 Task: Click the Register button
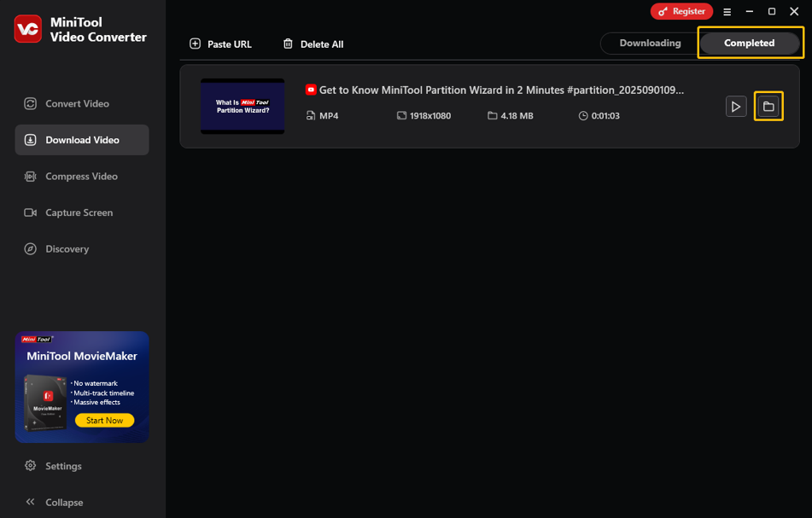(x=681, y=11)
